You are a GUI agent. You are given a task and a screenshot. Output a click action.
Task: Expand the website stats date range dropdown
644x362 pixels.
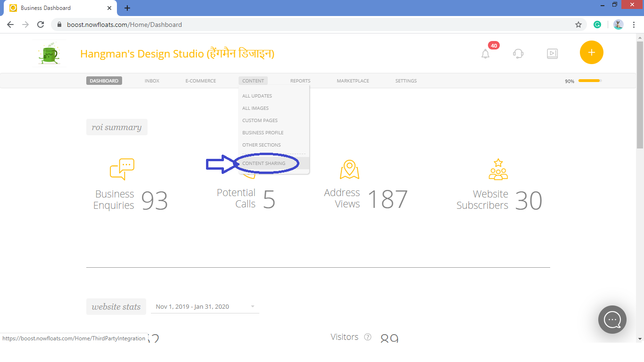[x=205, y=306]
